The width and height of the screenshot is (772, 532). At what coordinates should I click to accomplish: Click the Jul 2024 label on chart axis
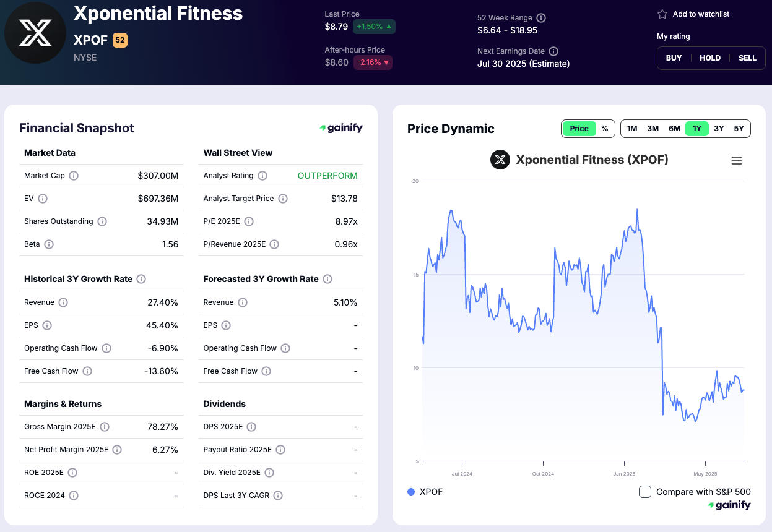[462, 474]
